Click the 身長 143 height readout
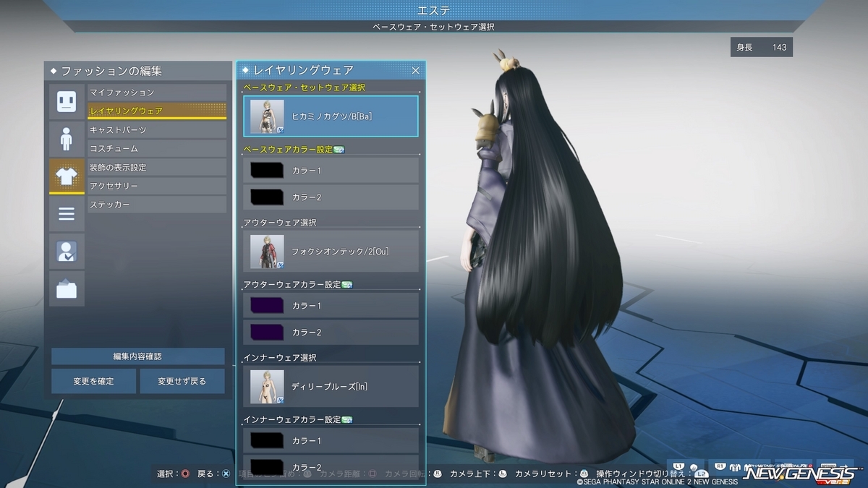This screenshot has height=488, width=868. [762, 48]
